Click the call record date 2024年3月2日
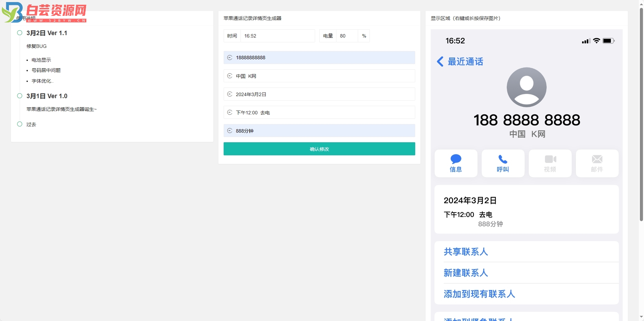Viewport: 644px width, 321px height. tap(470, 200)
